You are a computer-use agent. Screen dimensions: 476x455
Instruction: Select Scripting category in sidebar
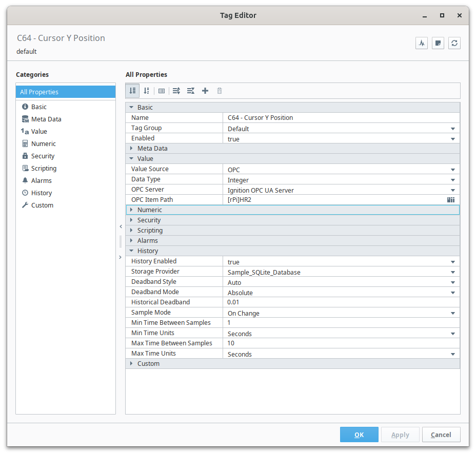44,168
